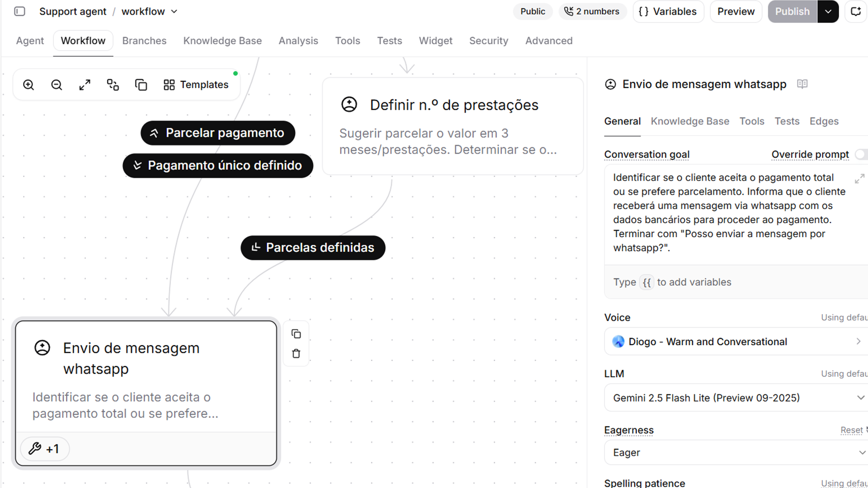
Task: Select the Envio de mensagem whatsapp node card
Action: [146, 393]
